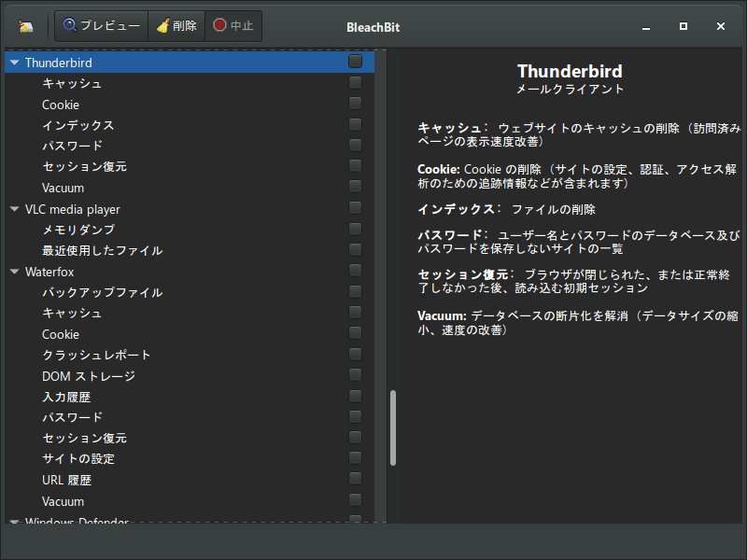Select the バックアップファイル row
The height and width of the screenshot is (560, 747).
click(190, 292)
